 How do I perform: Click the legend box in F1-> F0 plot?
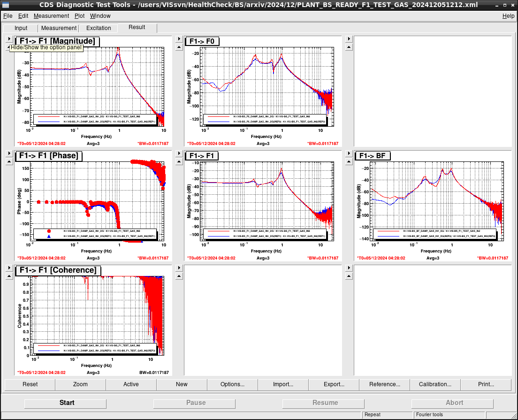(x=264, y=119)
